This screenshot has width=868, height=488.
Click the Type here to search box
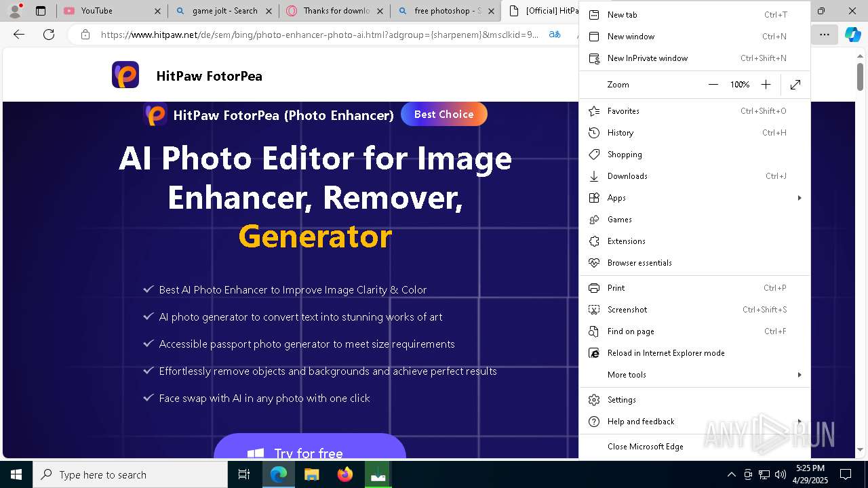coord(130,474)
